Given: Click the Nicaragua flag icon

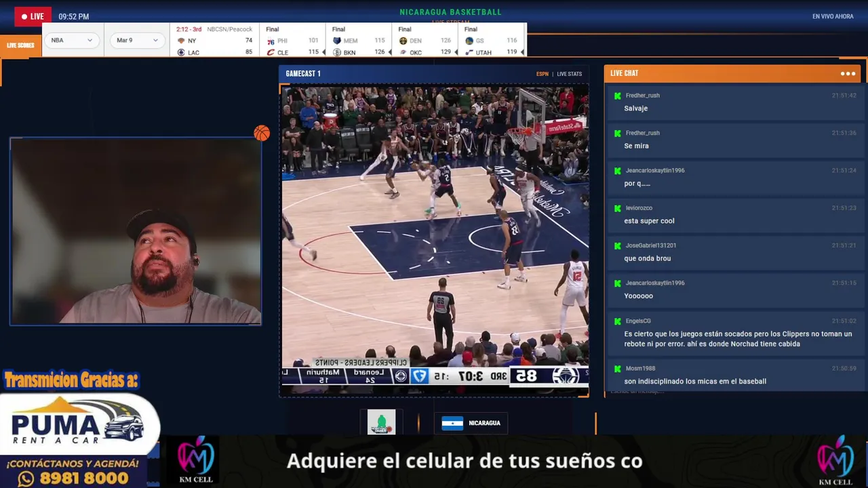Looking at the screenshot, I should point(452,423).
